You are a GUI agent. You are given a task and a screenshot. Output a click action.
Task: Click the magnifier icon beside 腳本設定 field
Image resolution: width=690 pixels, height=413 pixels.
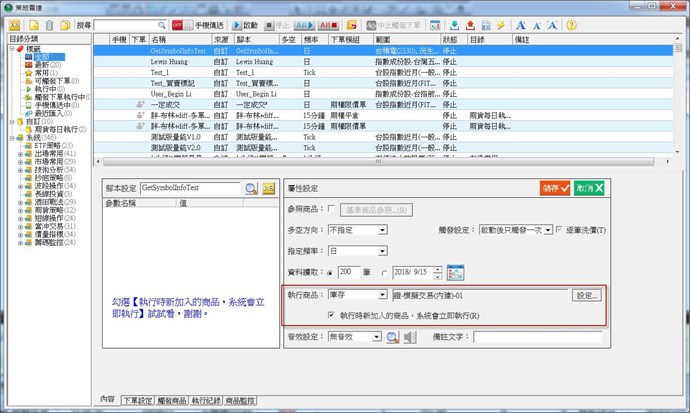pos(249,188)
